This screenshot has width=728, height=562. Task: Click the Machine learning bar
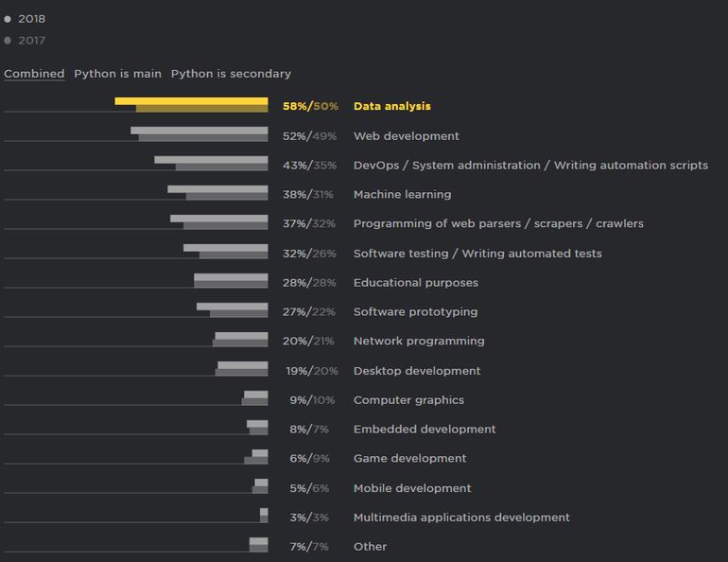(x=218, y=191)
